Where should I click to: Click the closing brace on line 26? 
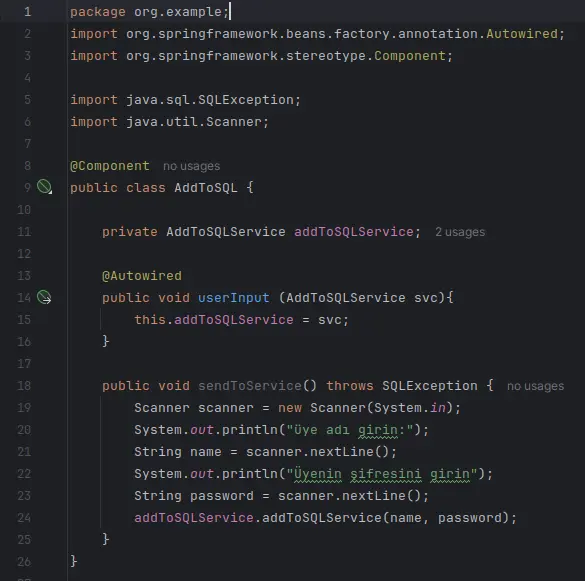coord(73,561)
